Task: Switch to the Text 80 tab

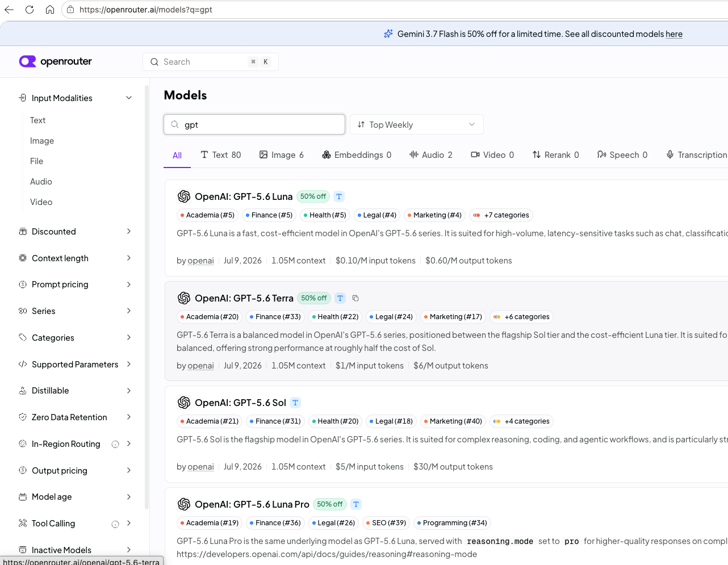Action: 221,155
